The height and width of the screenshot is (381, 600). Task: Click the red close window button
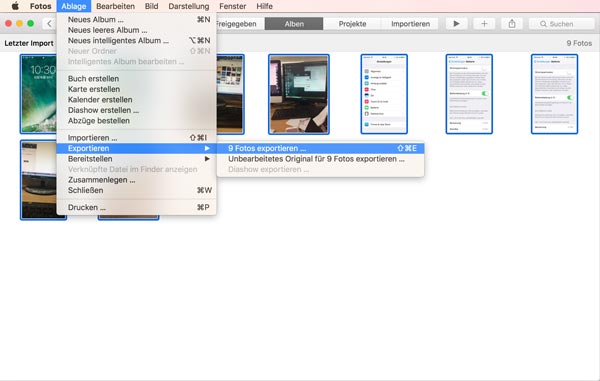[8, 24]
